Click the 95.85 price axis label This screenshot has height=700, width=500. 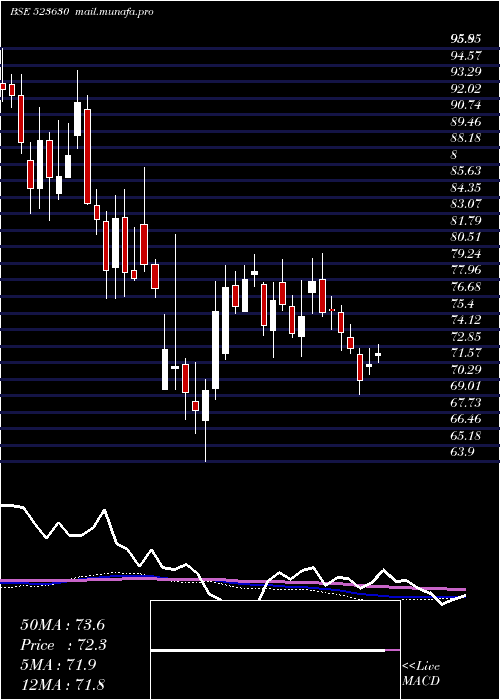tap(466, 39)
